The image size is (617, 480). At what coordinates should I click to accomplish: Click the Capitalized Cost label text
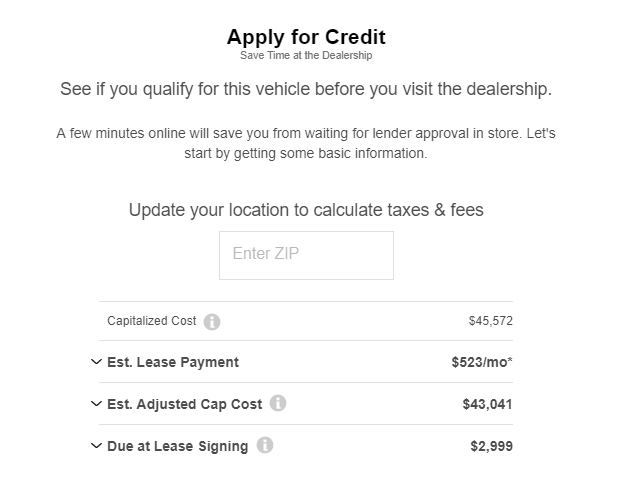point(151,321)
